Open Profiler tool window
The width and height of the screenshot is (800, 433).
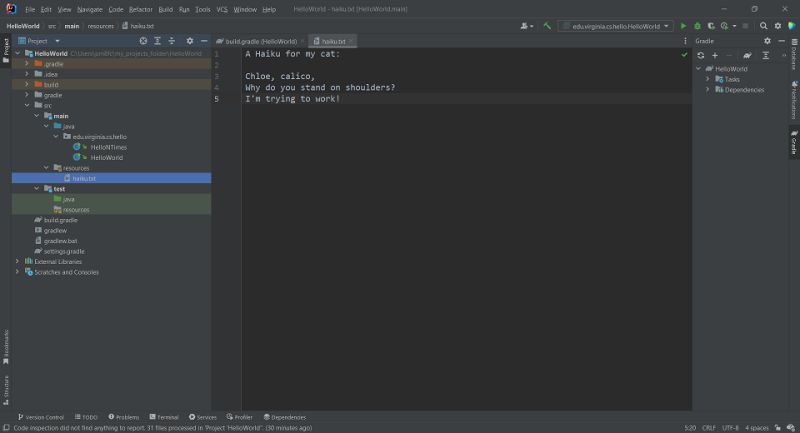(239, 417)
